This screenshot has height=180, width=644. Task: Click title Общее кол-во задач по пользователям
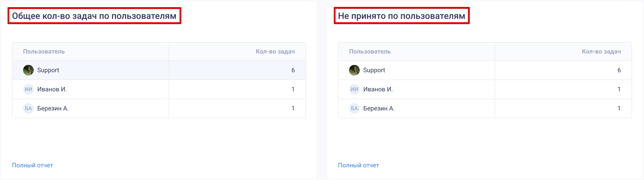pyautogui.click(x=94, y=16)
